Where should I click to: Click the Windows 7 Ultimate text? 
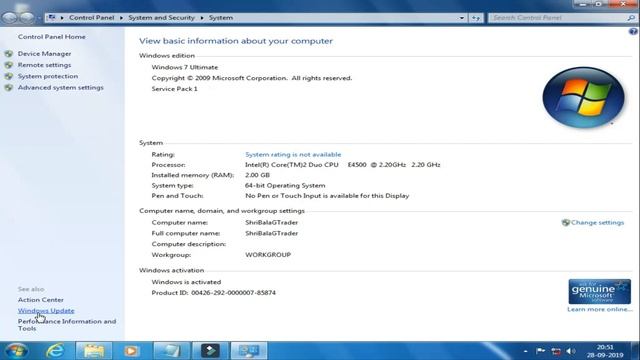(184, 67)
